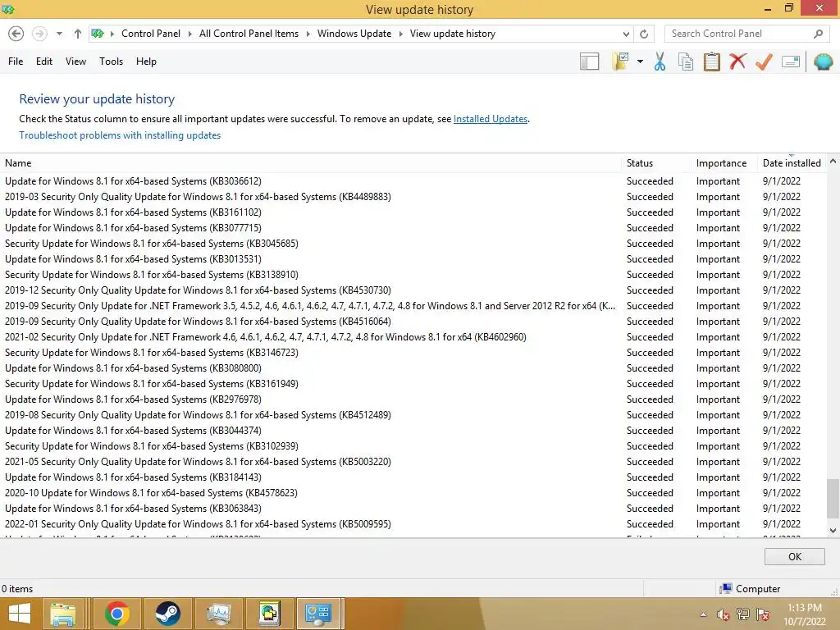Select Windows Update in the breadcrumb
Screen dimensions: 840x630
tap(354, 34)
